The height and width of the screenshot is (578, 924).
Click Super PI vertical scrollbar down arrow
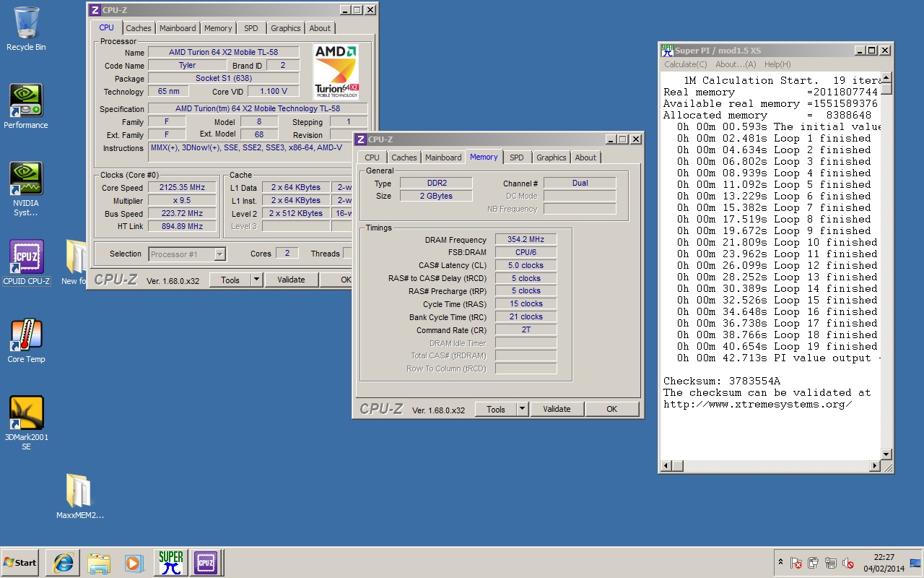(886, 454)
